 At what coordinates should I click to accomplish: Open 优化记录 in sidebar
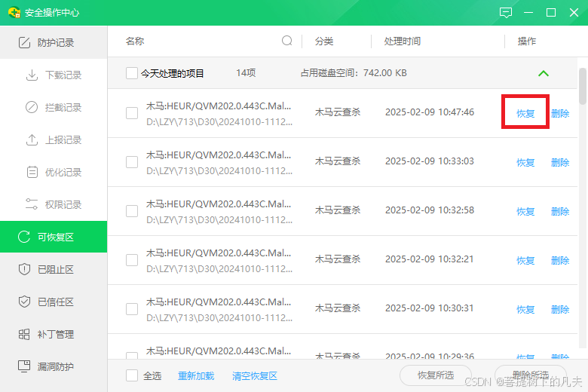tap(54, 172)
